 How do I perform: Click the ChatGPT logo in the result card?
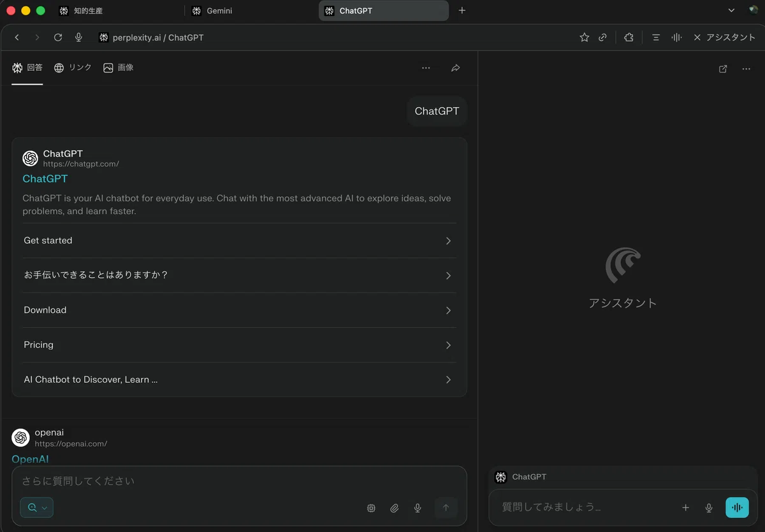[x=30, y=158]
